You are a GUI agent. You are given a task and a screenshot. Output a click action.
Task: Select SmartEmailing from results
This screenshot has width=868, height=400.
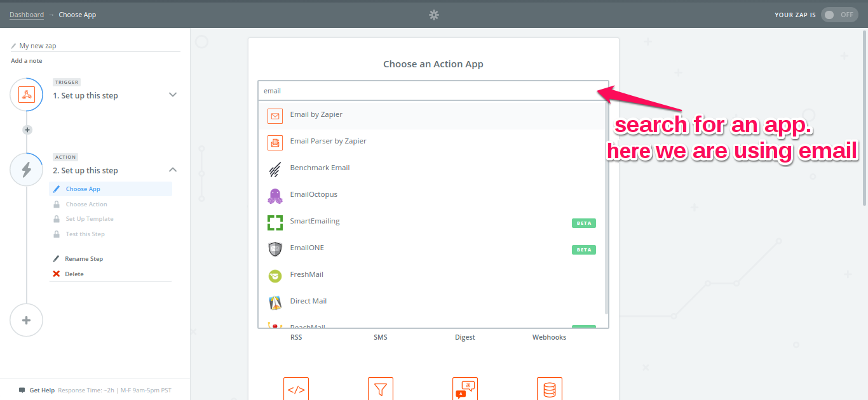[432, 222]
